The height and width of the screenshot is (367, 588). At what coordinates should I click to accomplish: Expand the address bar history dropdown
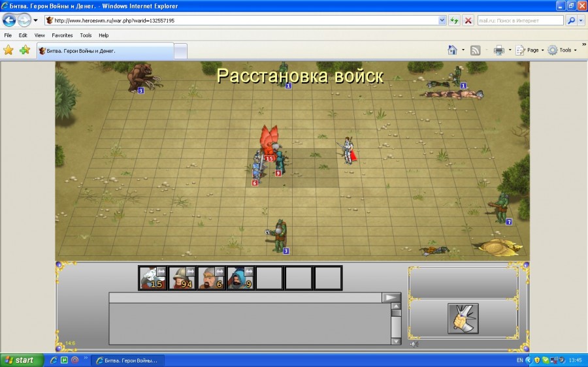point(442,21)
